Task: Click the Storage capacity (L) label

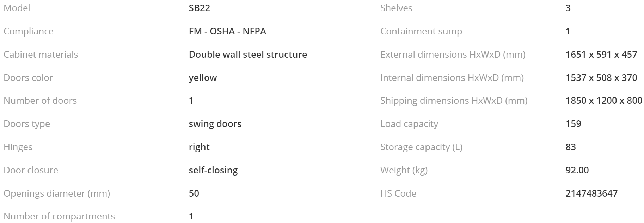Action: click(421, 147)
